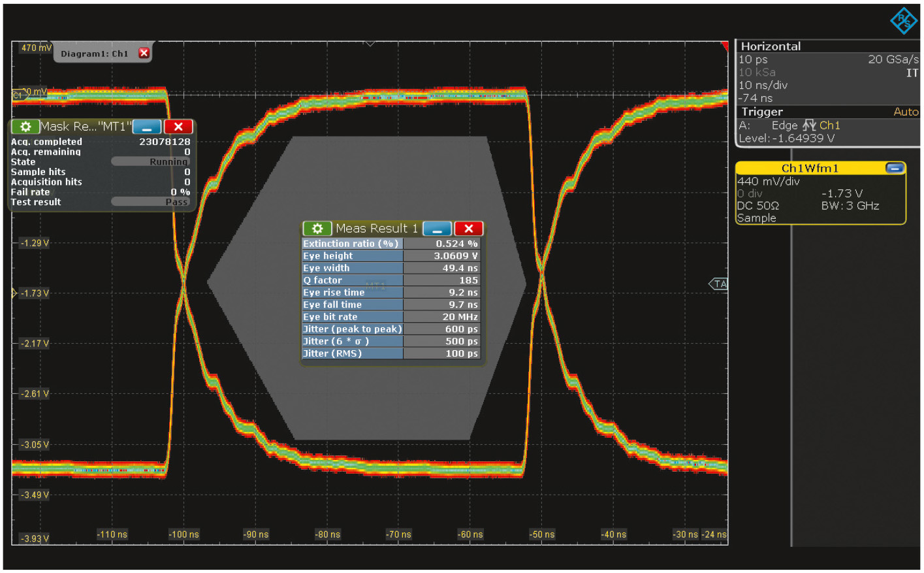This screenshot has width=924, height=573.
Task: Open Meas Result 1 settings gear
Action: [x=317, y=229]
